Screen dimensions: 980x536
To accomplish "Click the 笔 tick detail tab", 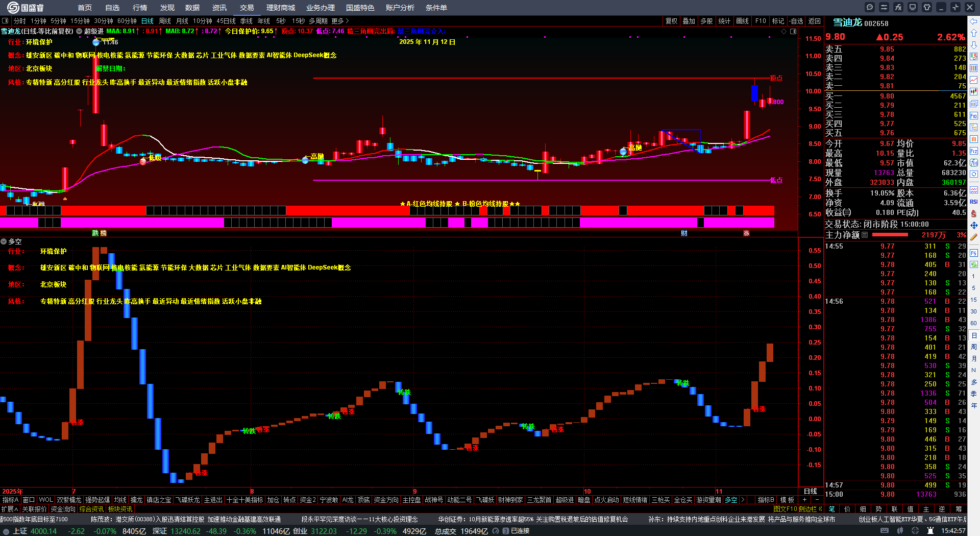I will pyautogui.click(x=831, y=509).
